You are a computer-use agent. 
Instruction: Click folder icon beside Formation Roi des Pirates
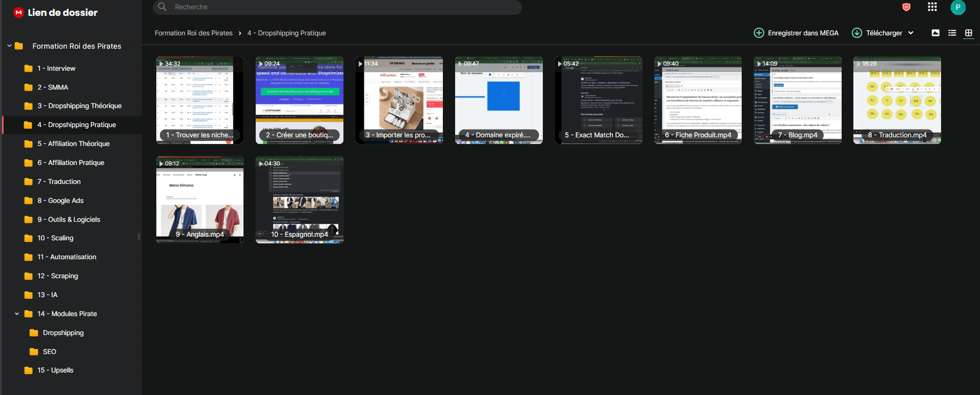click(19, 46)
